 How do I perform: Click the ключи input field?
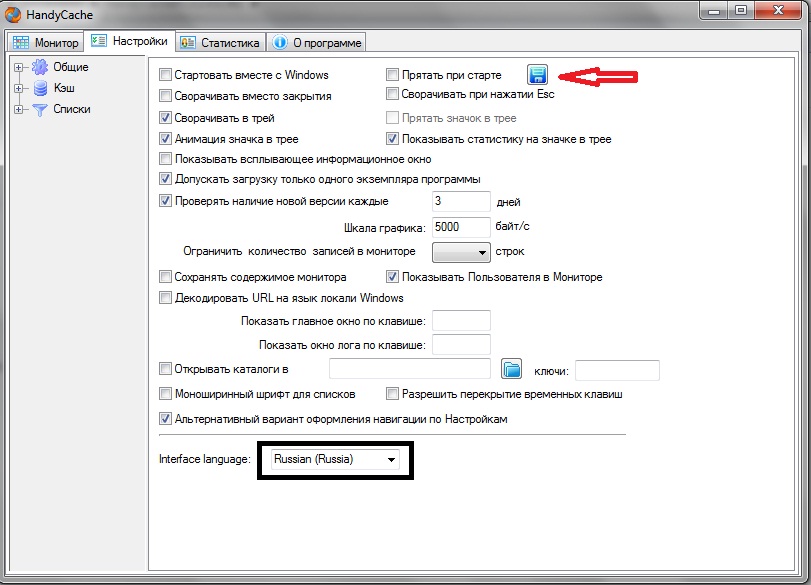617,371
